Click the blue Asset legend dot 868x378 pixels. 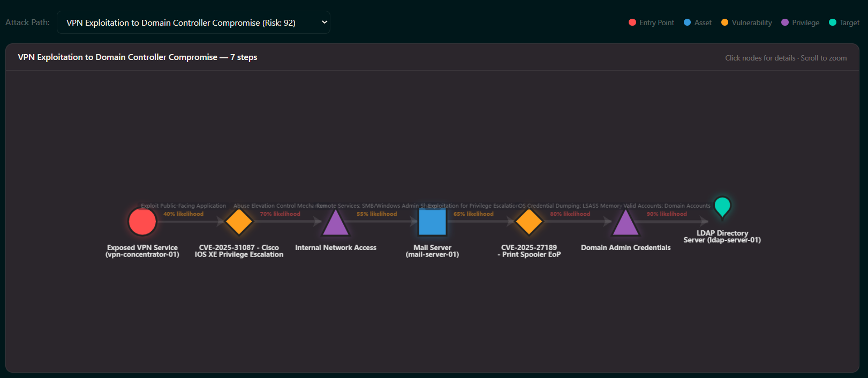pyautogui.click(x=688, y=22)
